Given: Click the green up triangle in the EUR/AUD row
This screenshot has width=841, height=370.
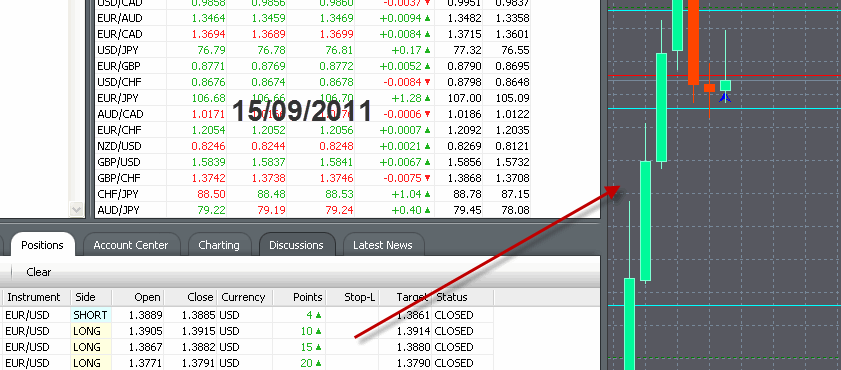Looking at the screenshot, I should (427, 18).
